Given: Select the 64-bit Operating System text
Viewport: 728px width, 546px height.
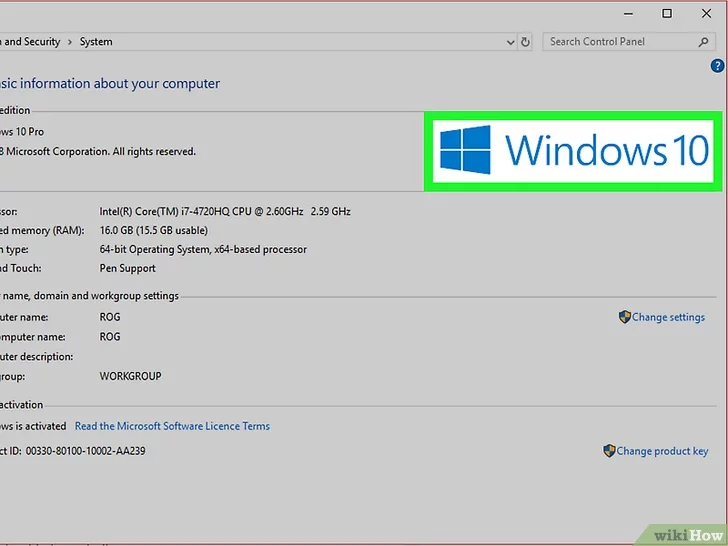Looking at the screenshot, I should 203,249.
